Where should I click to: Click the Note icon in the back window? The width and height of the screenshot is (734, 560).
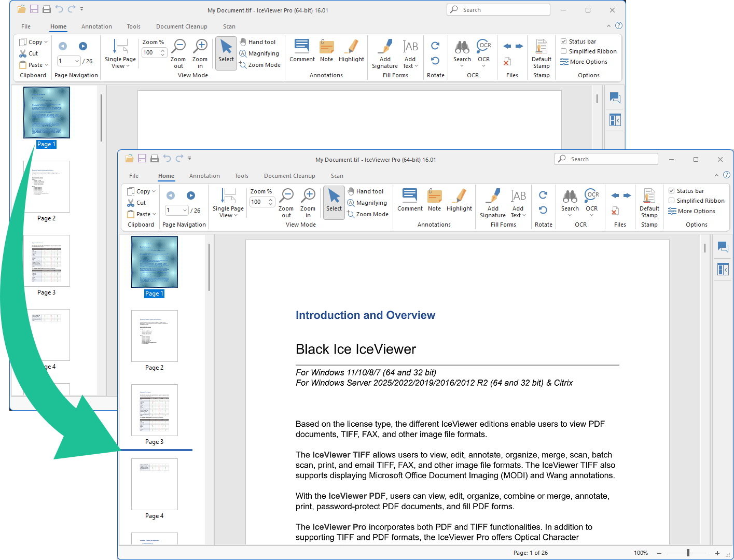(327, 51)
